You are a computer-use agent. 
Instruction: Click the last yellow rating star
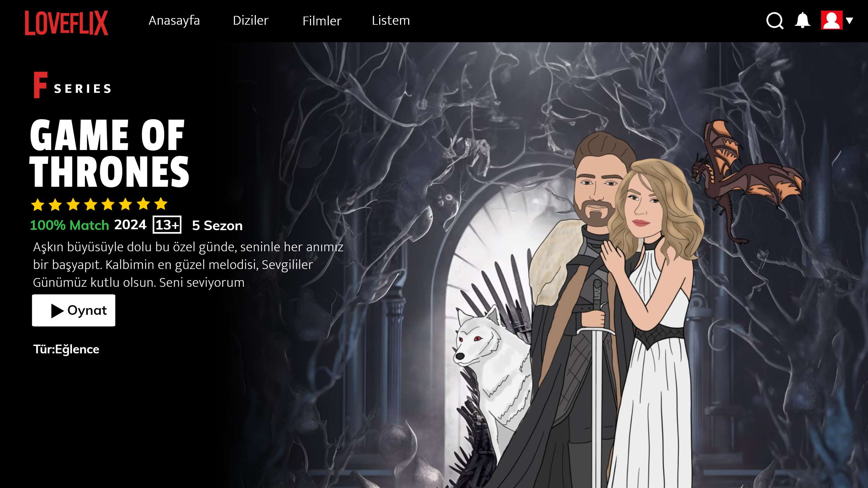tap(161, 204)
